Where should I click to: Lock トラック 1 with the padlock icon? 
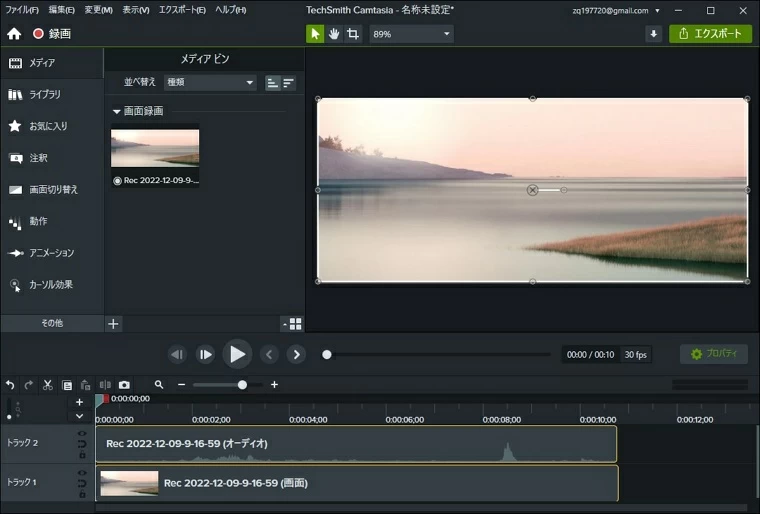point(82,494)
